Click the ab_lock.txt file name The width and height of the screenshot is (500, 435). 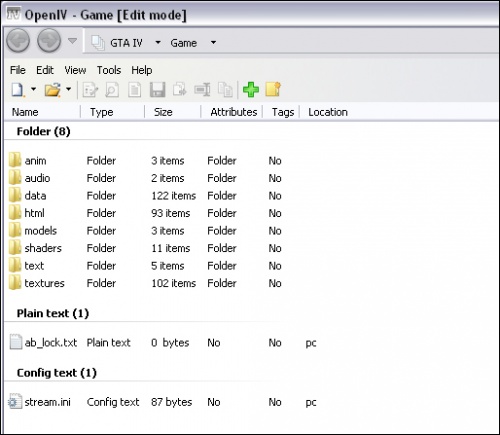(51, 343)
